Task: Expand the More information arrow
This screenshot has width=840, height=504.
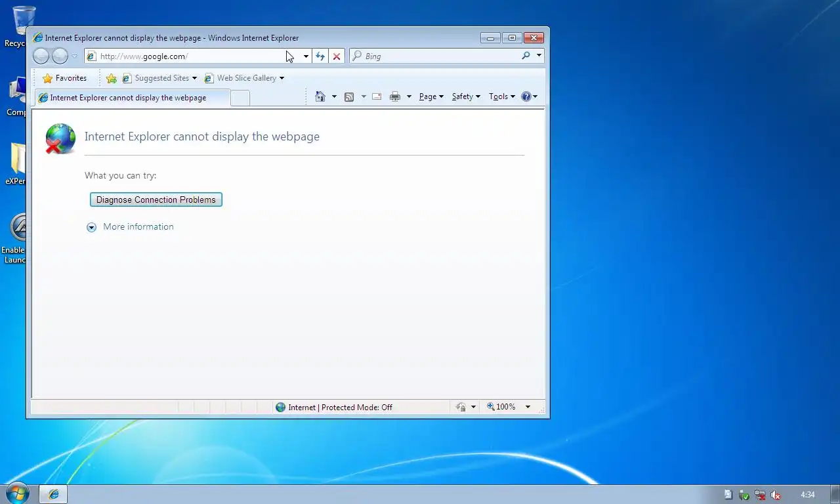Action: 91,227
